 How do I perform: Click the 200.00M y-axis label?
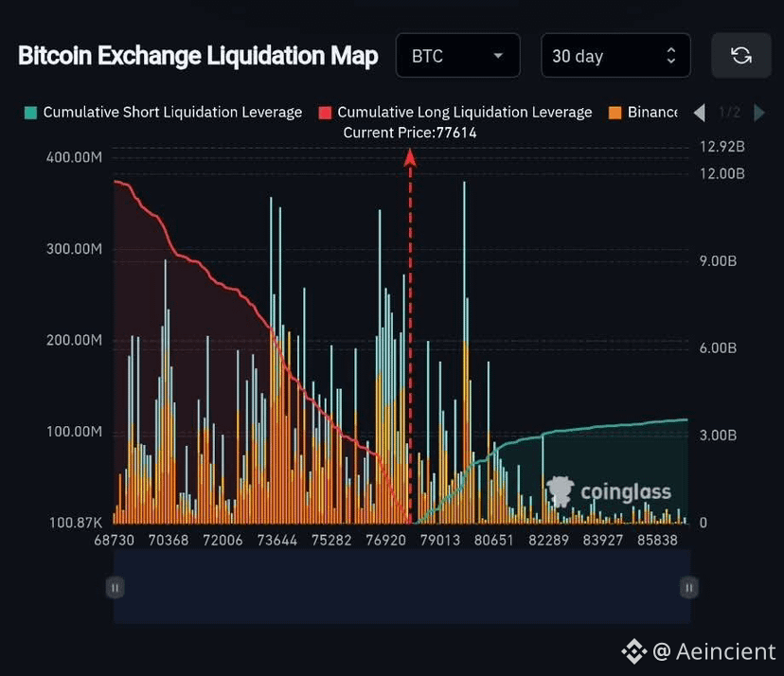coord(74,341)
